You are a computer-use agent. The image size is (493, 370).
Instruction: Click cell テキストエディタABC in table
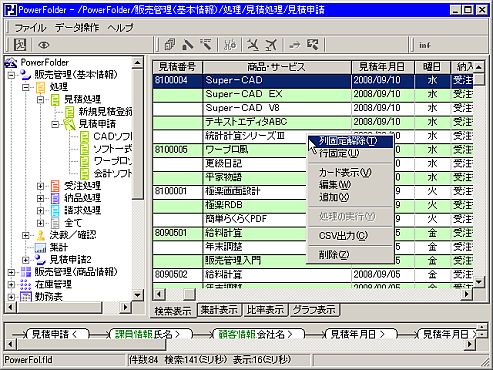click(x=277, y=122)
